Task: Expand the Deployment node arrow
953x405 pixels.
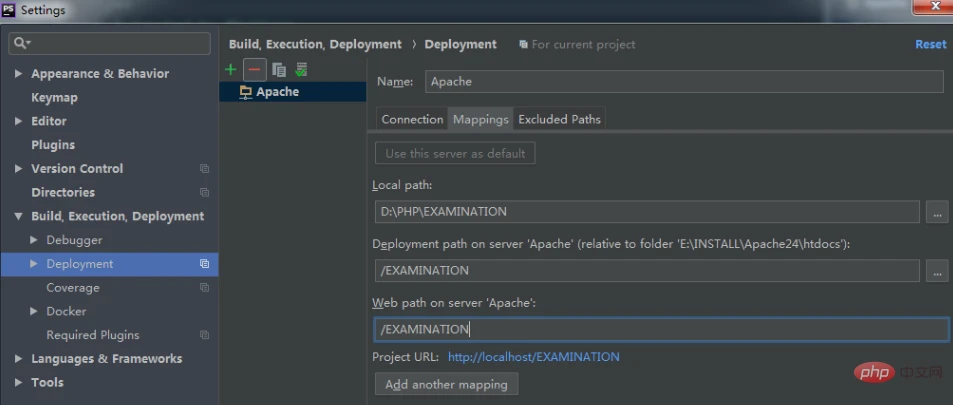Action: click(x=34, y=264)
